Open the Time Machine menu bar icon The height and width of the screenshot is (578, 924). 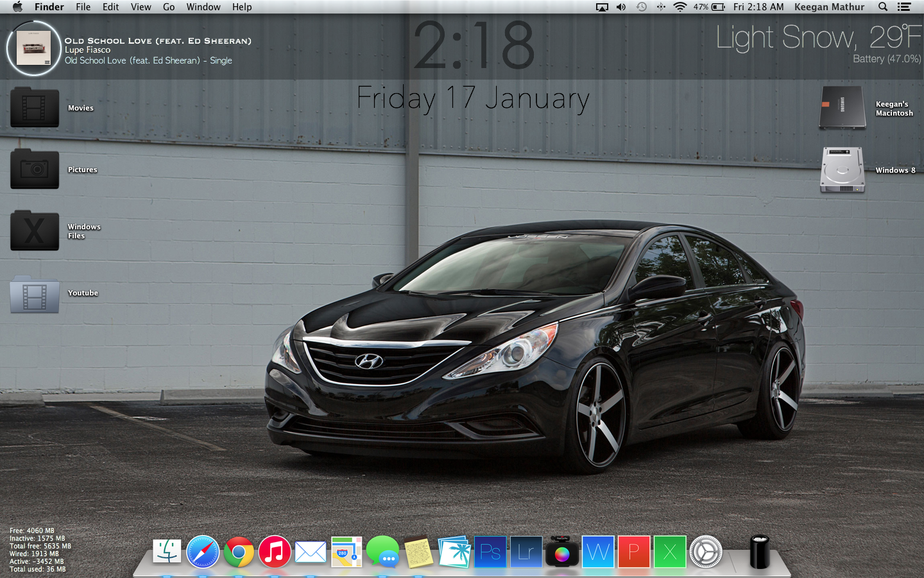(642, 7)
